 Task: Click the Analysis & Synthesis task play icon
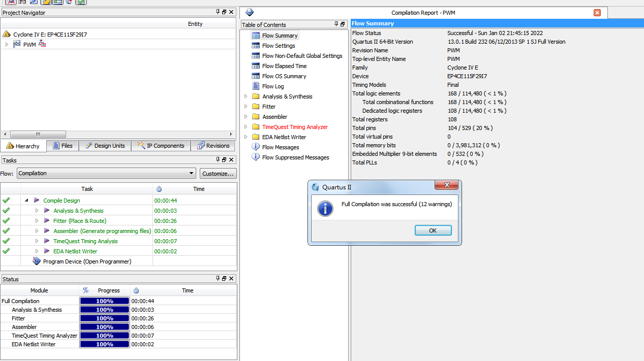pyautogui.click(x=47, y=211)
